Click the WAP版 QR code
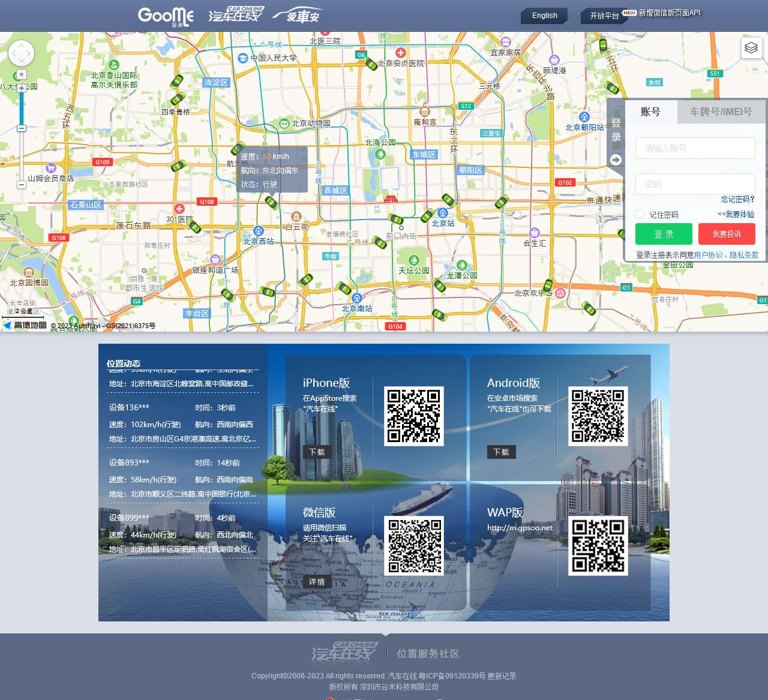The image size is (768, 700). pyautogui.click(x=598, y=546)
